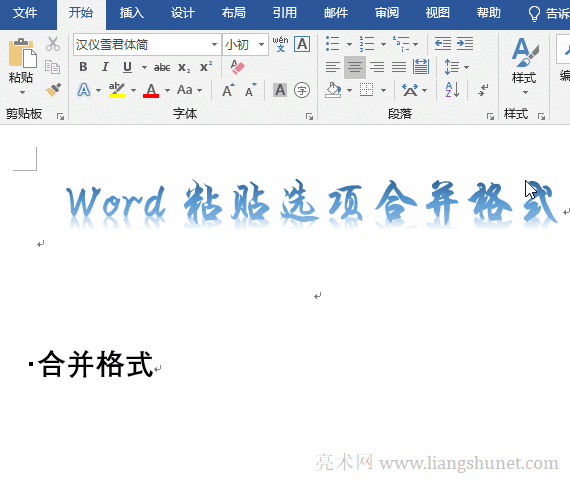
Task: Increase font size with grow icon
Action: click(228, 90)
